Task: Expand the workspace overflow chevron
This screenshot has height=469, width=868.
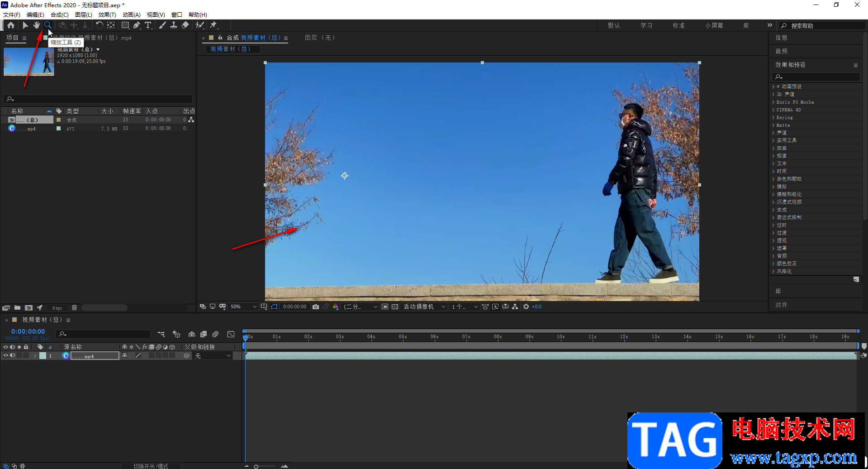Action: pos(770,25)
